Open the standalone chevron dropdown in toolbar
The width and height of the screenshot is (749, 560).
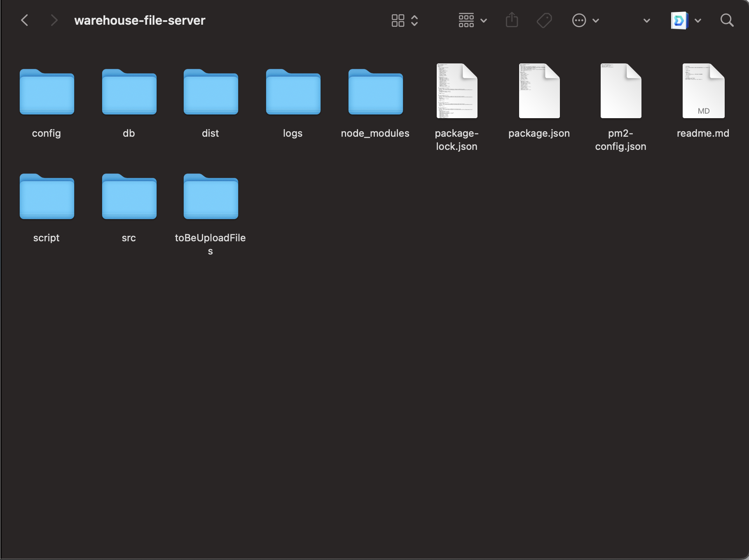coord(647,21)
